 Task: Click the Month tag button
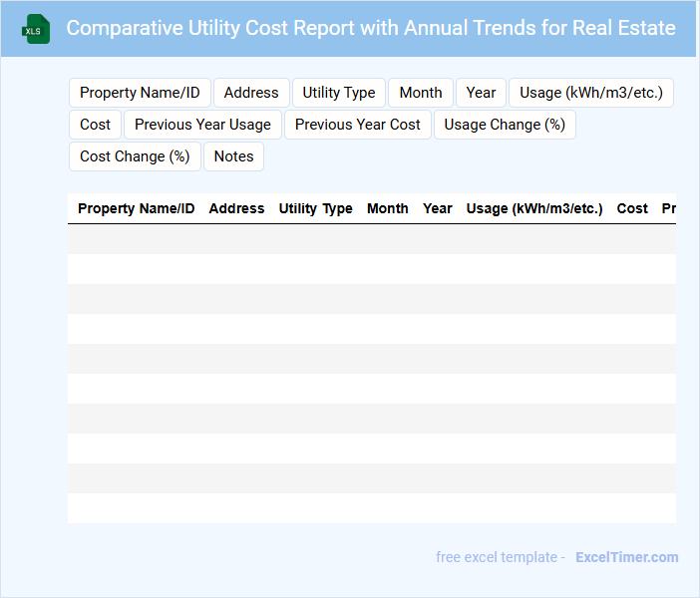pyautogui.click(x=421, y=93)
